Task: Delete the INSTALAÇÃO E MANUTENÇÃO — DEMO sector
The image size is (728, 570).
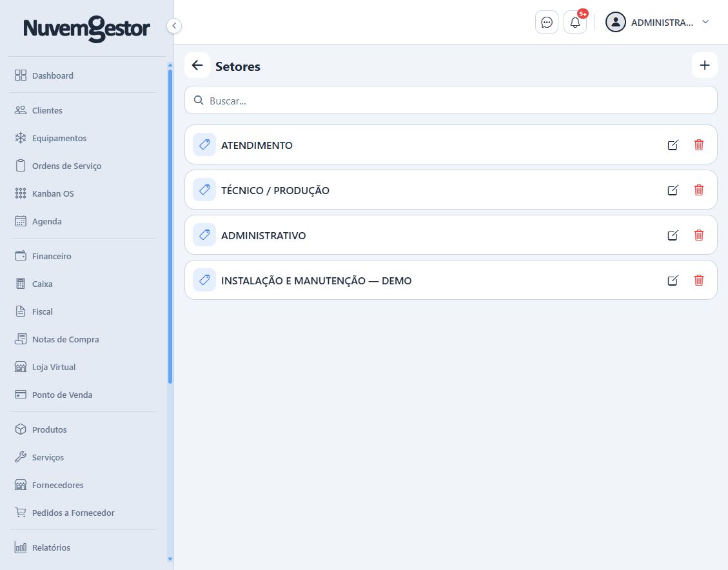Action: pyautogui.click(x=699, y=280)
